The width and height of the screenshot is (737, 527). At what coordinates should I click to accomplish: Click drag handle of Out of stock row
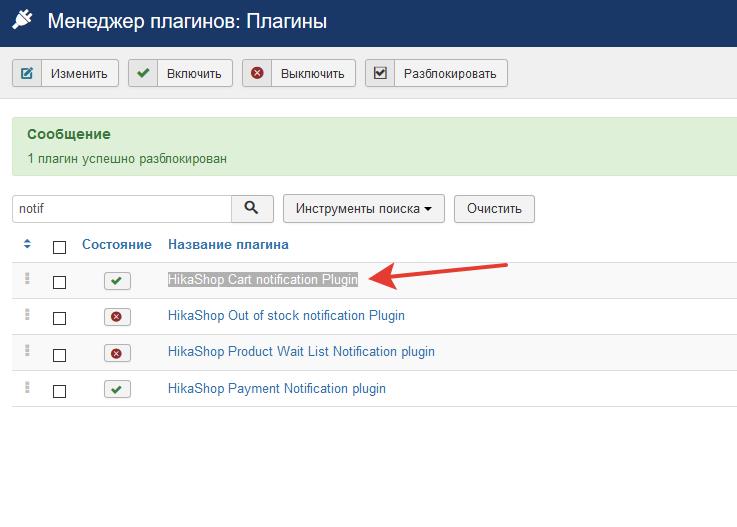point(27,314)
